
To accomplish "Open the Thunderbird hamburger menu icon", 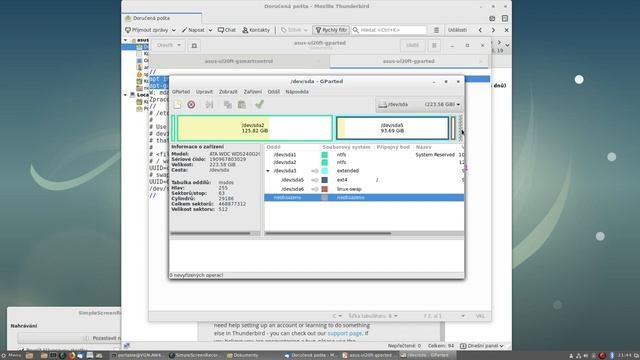I will tap(436, 30).
